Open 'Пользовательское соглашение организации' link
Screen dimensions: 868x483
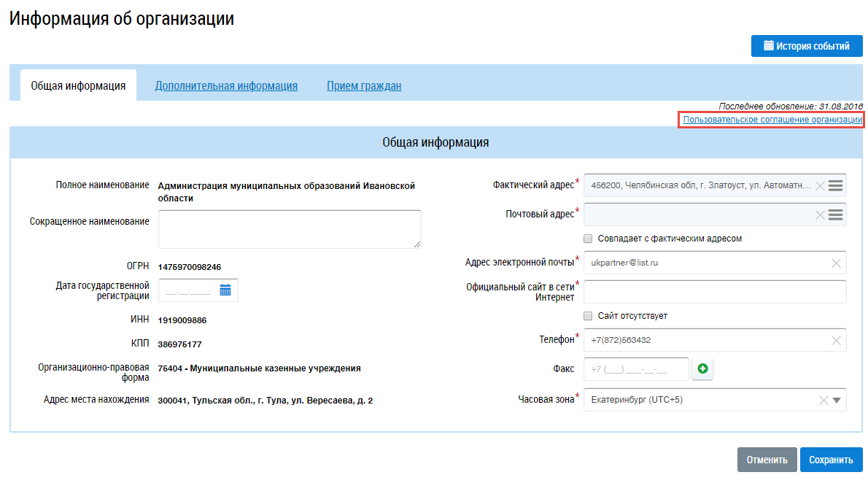pos(772,119)
